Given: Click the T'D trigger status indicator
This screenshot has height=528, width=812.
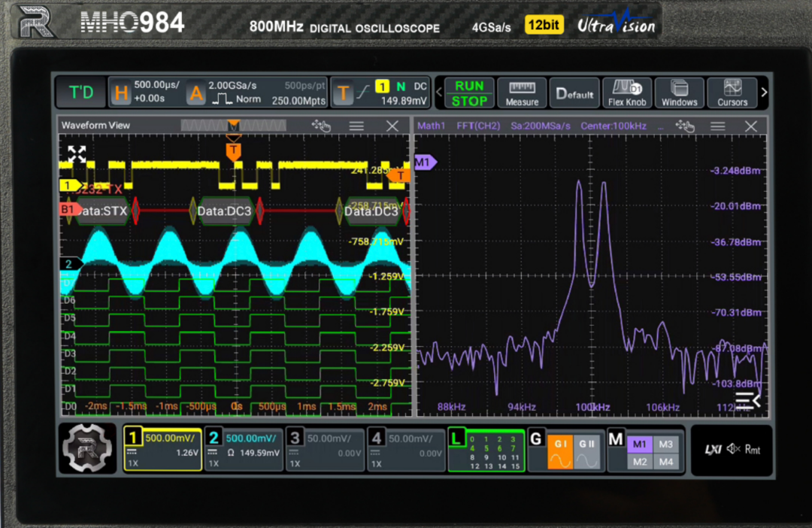Looking at the screenshot, I should point(81,93).
